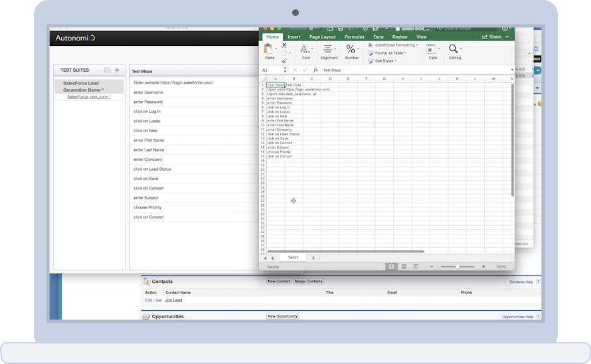Image resolution: width=591 pixels, height=364 pixels.
Task: Click the Paste clipboard icon in Excel
Action: pos(268,49)
